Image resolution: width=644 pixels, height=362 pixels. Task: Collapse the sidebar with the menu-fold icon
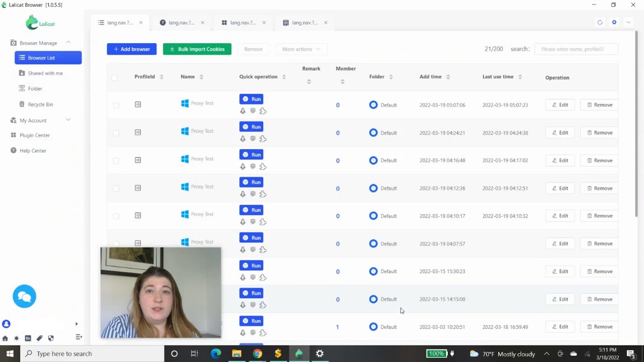pos(78,337)
